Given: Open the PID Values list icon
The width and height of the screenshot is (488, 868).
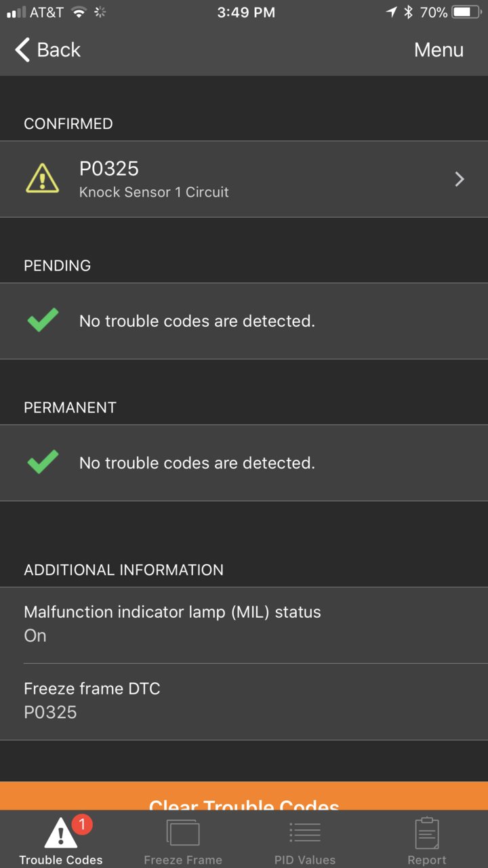Looking at the screenshot, I should coord(305,833).
